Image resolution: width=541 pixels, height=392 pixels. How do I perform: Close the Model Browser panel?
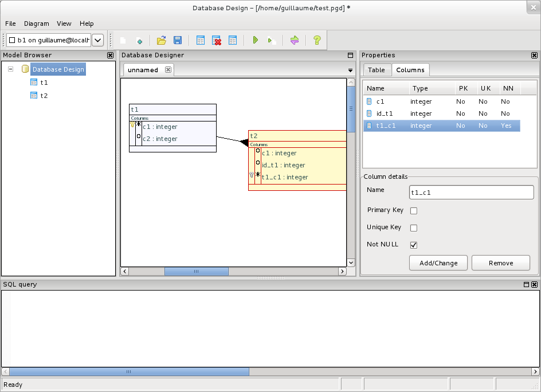pyautogui.click(x=110, y=56)
